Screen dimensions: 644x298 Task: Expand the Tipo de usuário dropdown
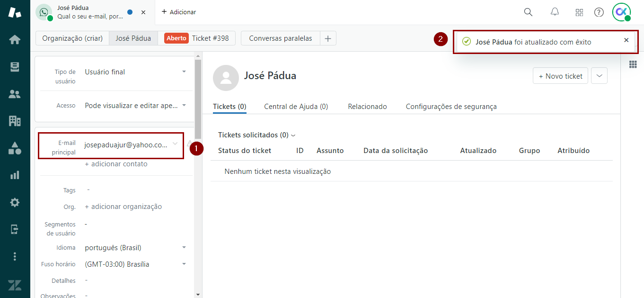pos(184,72)
